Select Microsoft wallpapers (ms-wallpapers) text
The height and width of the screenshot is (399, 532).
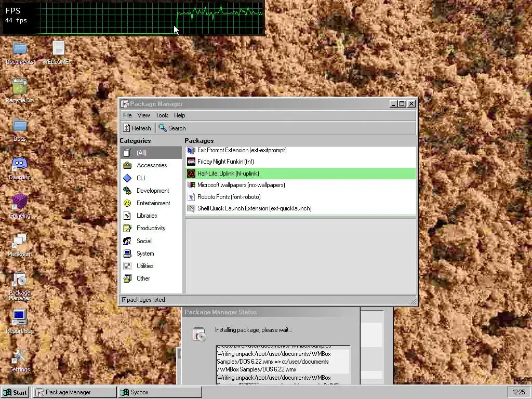pos(241,185)
